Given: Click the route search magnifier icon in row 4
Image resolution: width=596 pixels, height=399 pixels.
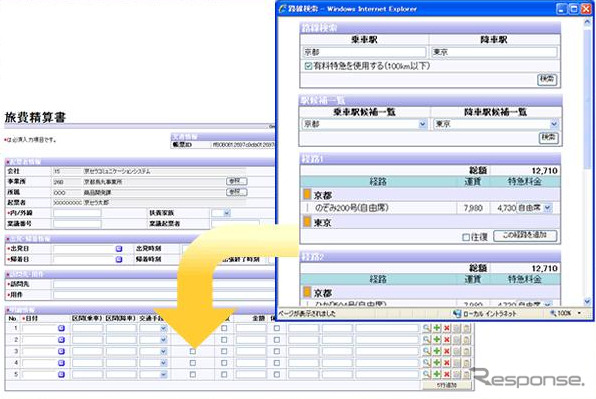Looking at the screenshot, I should 427,363.
